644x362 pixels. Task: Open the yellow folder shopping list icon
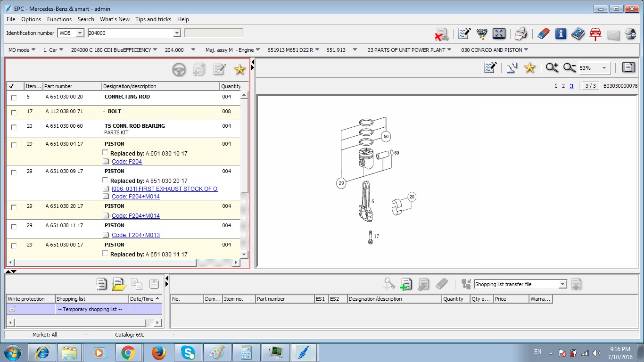[x=119, y=284]
